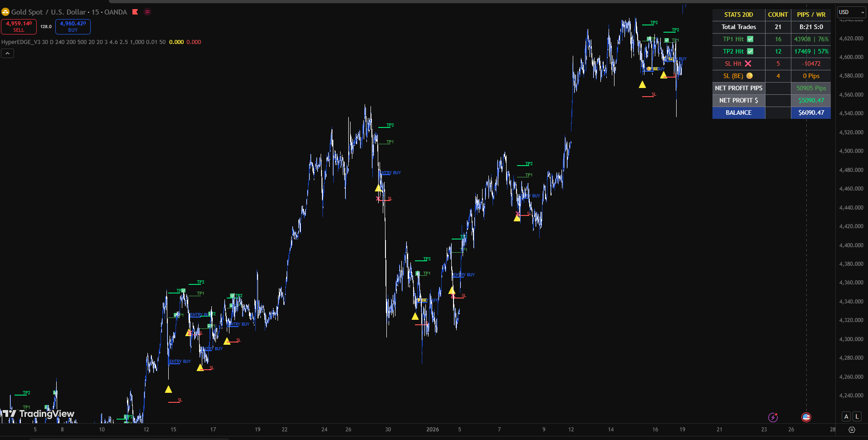
Task: Click the NET PROFIT $ label
Action: click(739, 100)
